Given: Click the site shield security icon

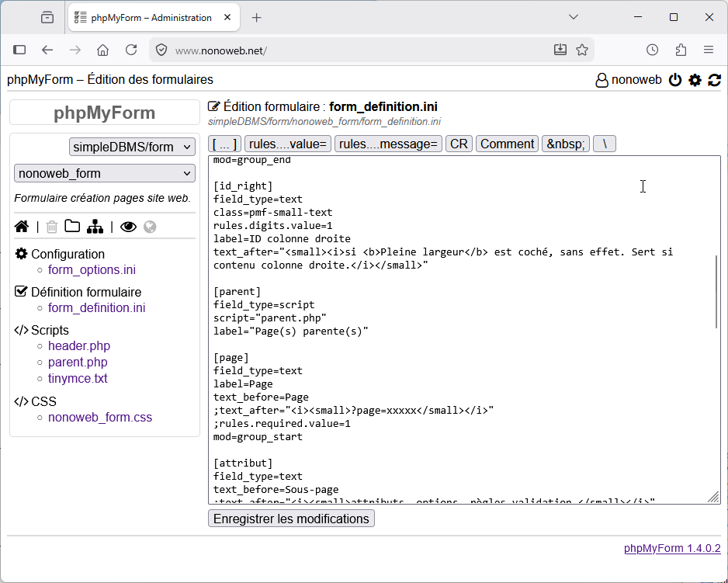Looking at the screenshot, I should tap(161, 50).
